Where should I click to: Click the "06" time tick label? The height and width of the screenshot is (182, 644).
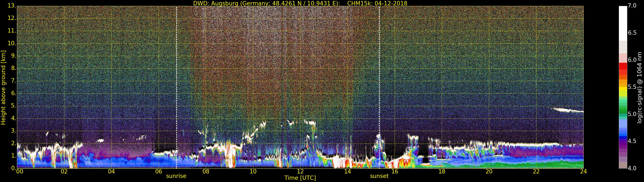tap(159, 172)
